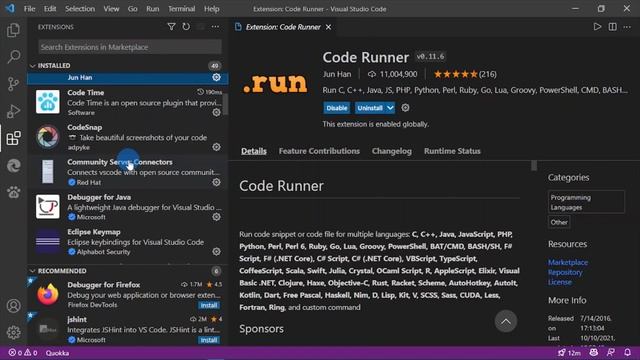Screen dimensions: 640x360
Task: Click the feedback icon in status bar
Action: click(611, 353)
